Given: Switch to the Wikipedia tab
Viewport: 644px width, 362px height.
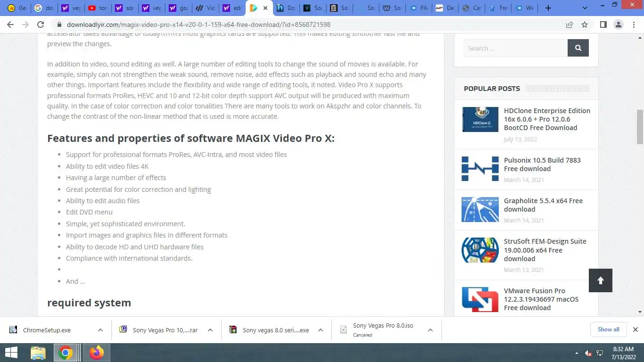Looking at the screenshot, I should pyautogui.click(x=393, y=8).
